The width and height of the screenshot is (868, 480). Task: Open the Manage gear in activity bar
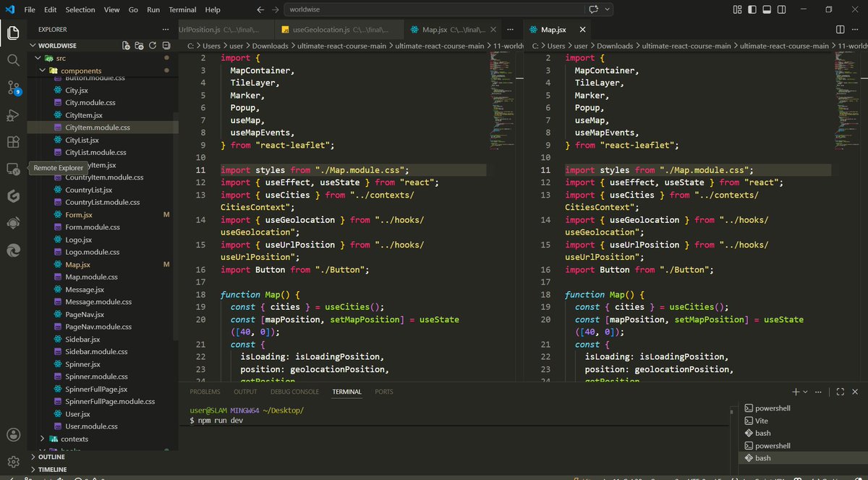[13, 461]
